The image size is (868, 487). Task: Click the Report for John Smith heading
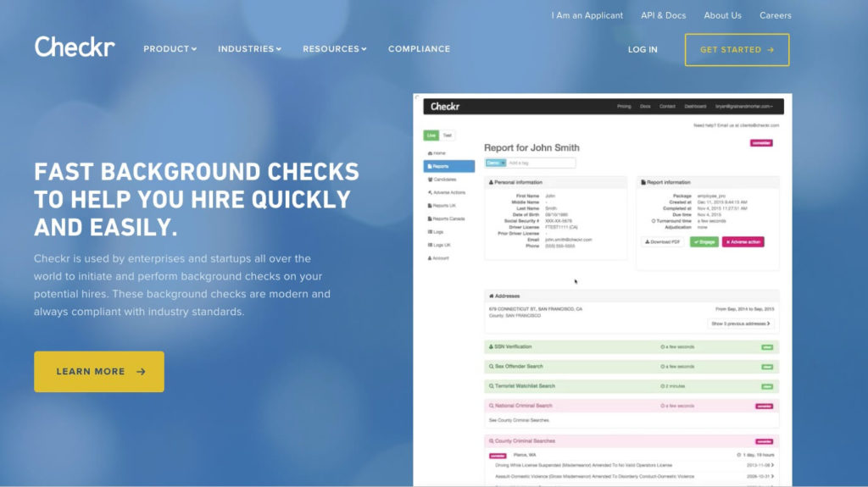pos(531,147)
